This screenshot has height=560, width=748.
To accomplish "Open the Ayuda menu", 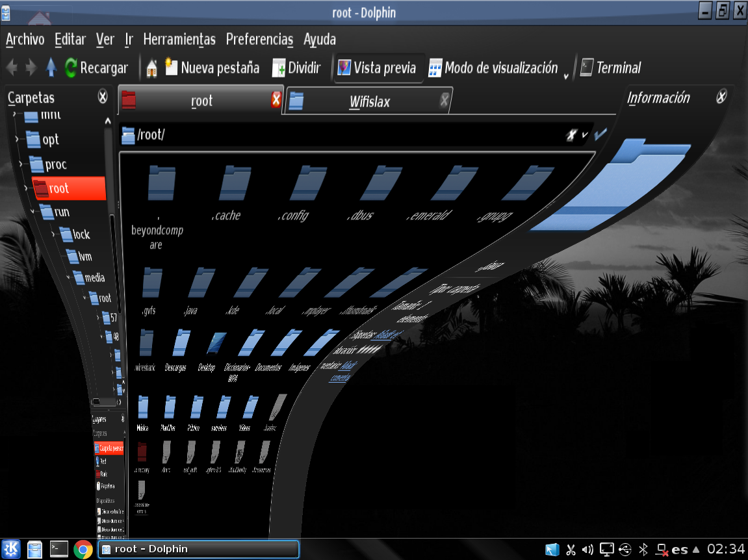I will [320, 39].
